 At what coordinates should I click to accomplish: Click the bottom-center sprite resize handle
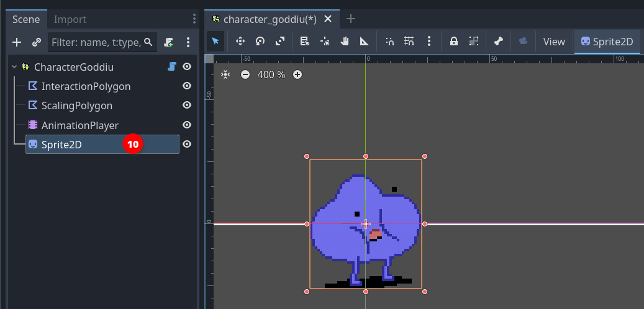tap(366, 292)
